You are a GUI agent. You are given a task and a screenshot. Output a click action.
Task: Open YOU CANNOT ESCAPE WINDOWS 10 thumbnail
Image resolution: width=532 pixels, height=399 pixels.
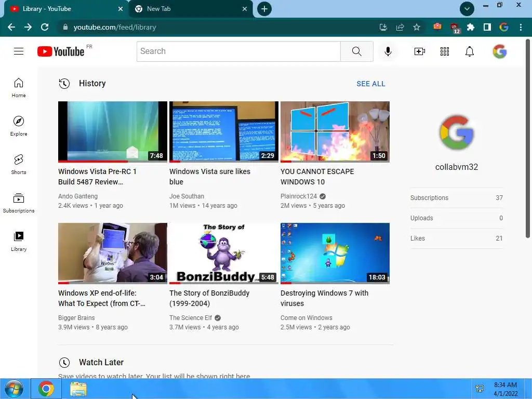335,131
